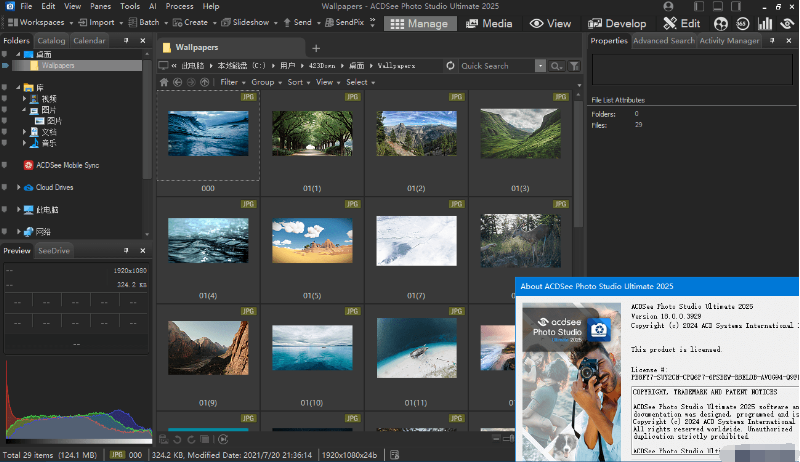Rotate right icon in bottom toolbar
The image size is (800, 462).
[x=191, y=439]
